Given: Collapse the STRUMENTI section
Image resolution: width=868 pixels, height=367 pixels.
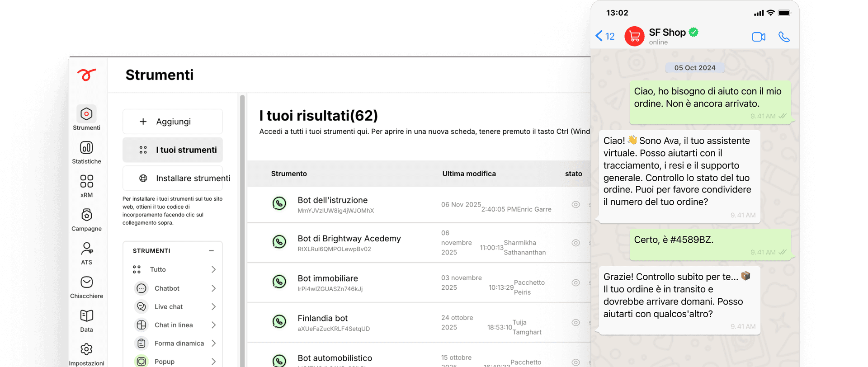Looking at the screenshot, I should point(211,251).
